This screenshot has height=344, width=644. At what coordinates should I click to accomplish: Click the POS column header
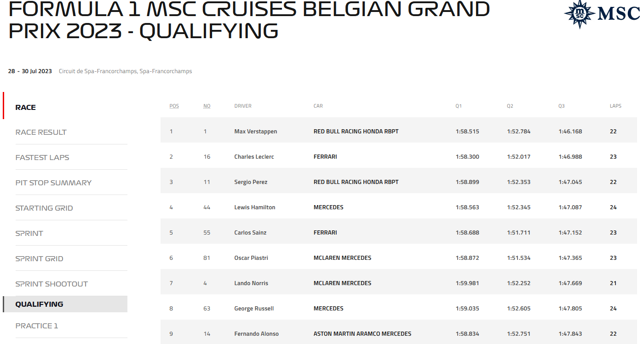[x=174, y=106]
